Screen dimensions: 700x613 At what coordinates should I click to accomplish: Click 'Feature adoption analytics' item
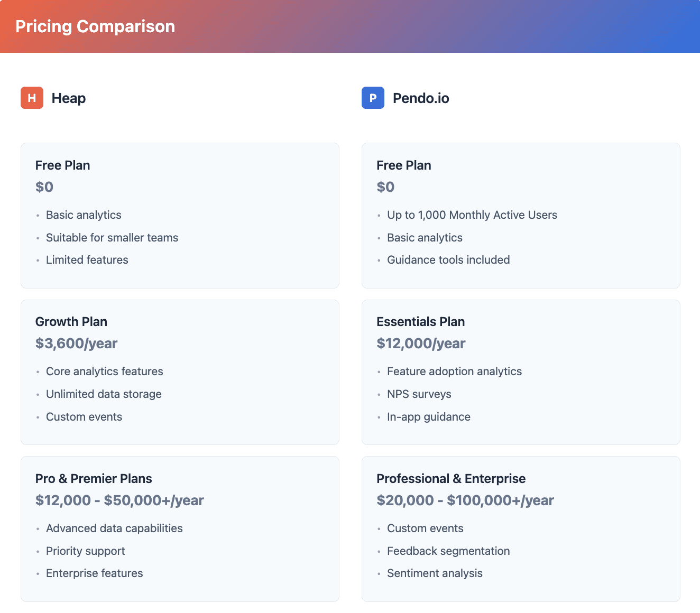point(454,371)
